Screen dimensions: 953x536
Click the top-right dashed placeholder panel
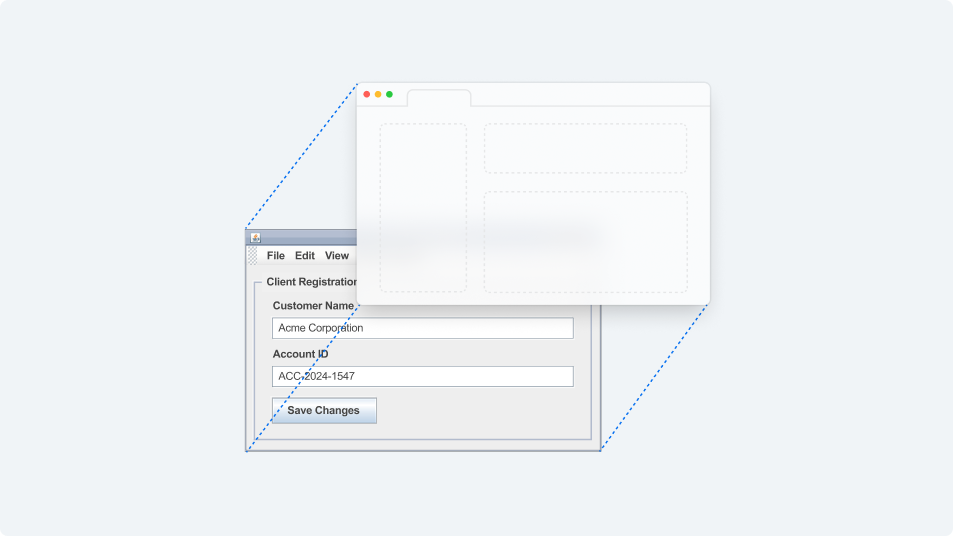point(585,148)
